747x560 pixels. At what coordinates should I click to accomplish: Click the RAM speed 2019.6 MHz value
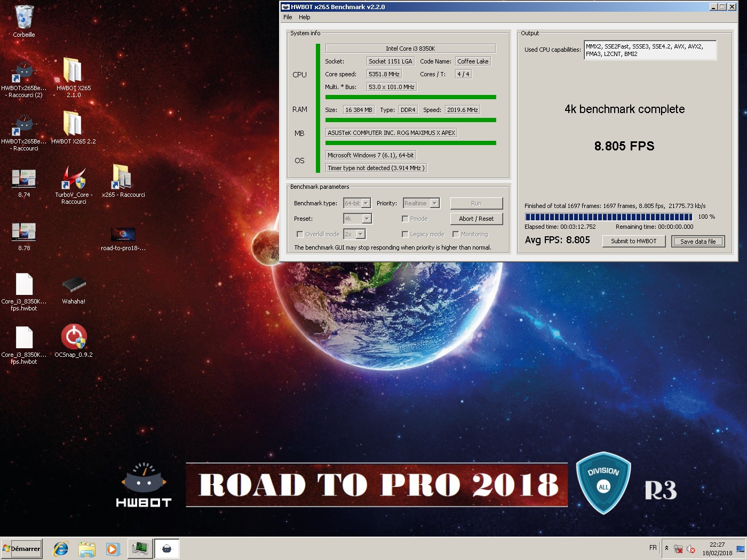pos(463,110)
